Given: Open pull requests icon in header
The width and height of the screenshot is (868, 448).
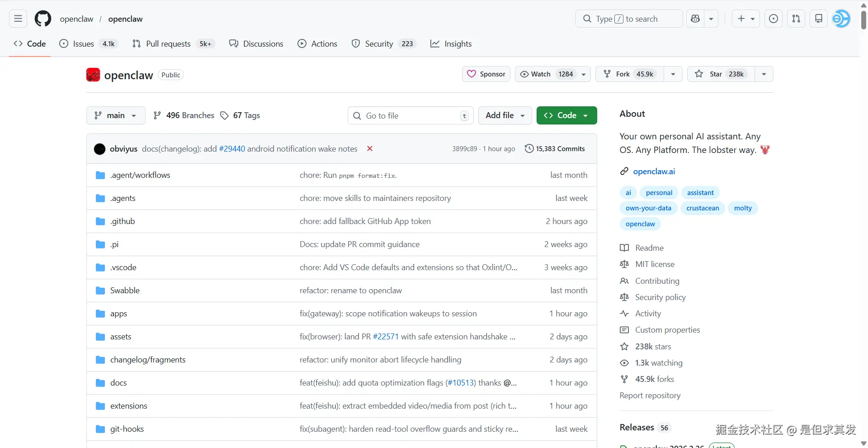Looking at the screenshot, I should click(x=796, y=19).
